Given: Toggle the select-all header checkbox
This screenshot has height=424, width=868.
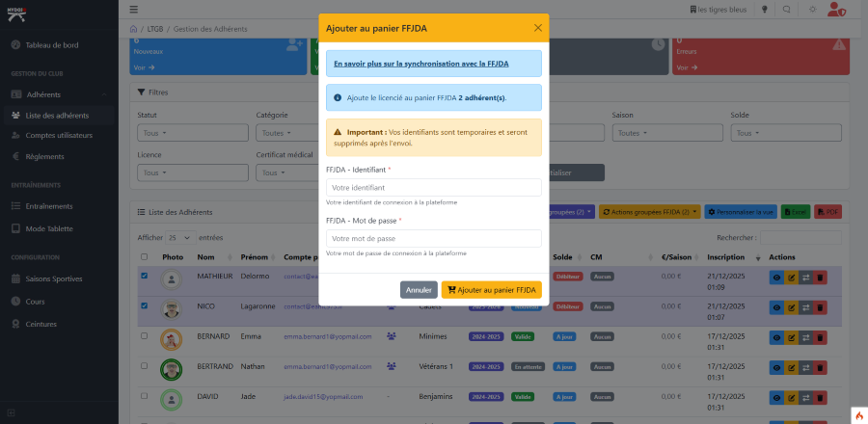Looking at the screenshot, I should coord(145,257).
